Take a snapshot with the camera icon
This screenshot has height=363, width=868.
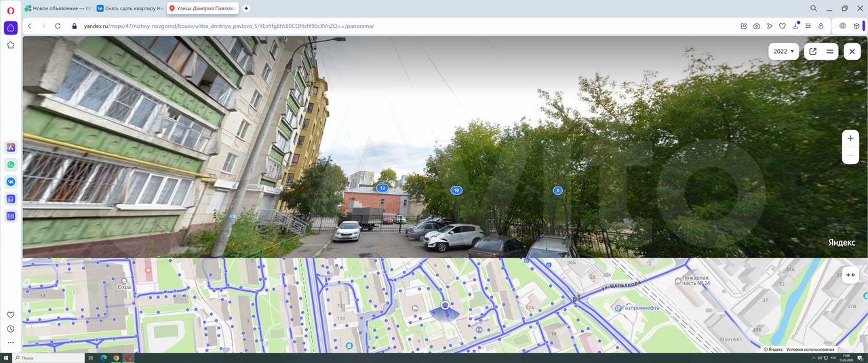[757, 26]
